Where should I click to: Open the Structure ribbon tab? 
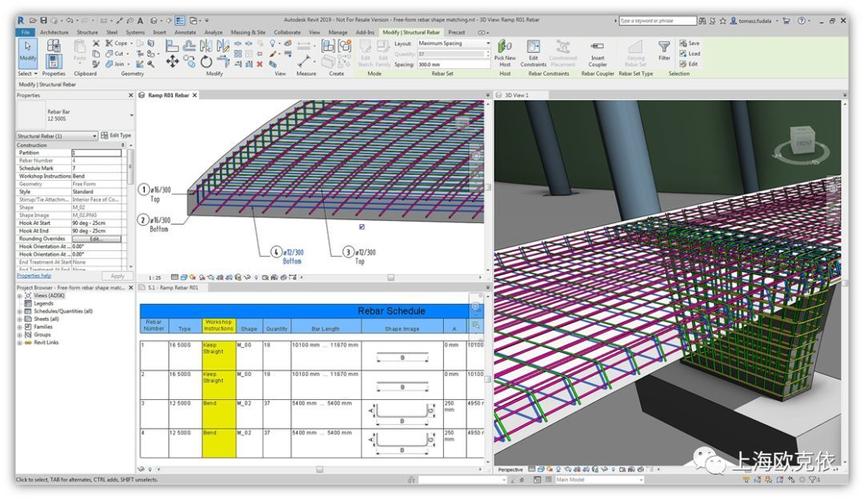(87, 32)
